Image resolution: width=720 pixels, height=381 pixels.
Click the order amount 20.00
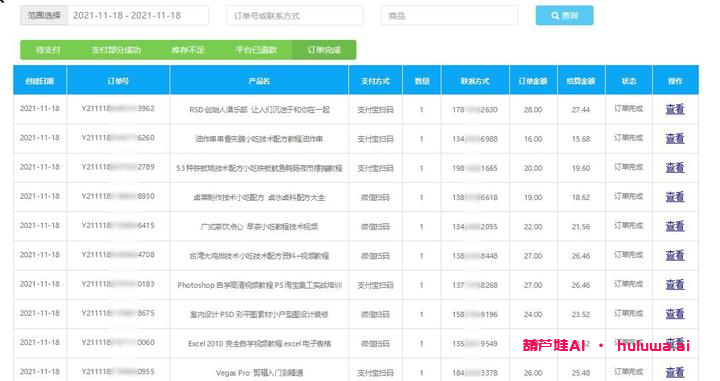click(x=533, y=168)
